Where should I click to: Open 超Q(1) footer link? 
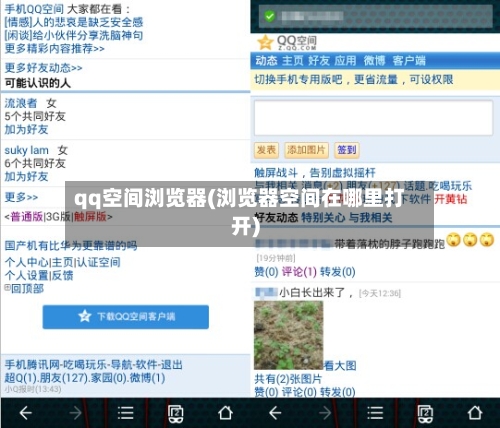click(x=21, y=378)
